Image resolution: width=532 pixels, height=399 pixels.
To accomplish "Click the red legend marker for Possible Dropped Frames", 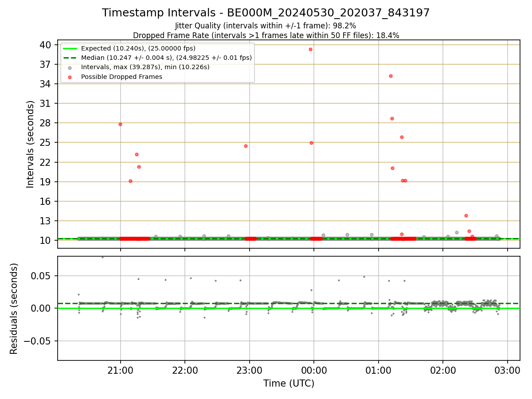I will tap(70, 77).
